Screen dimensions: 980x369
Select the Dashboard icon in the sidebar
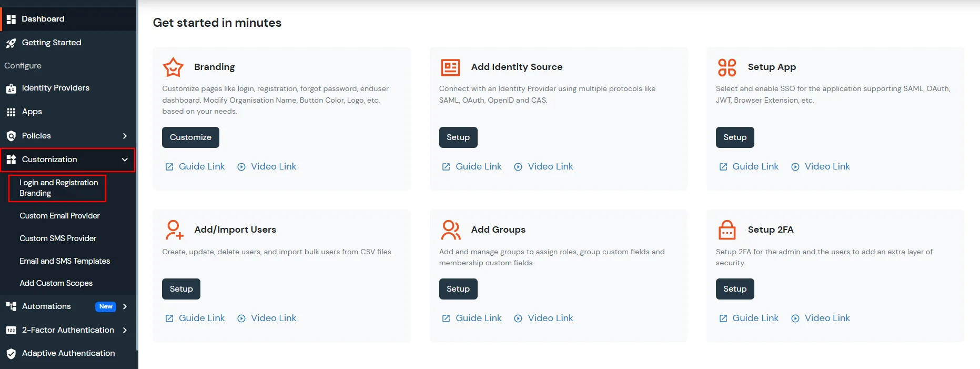pyautogui.click(x=11, y=18)
